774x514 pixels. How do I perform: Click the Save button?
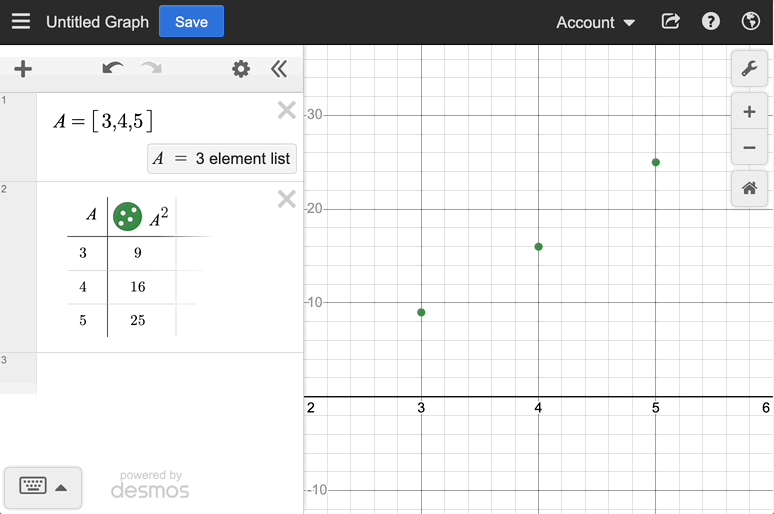pos(191,22)
